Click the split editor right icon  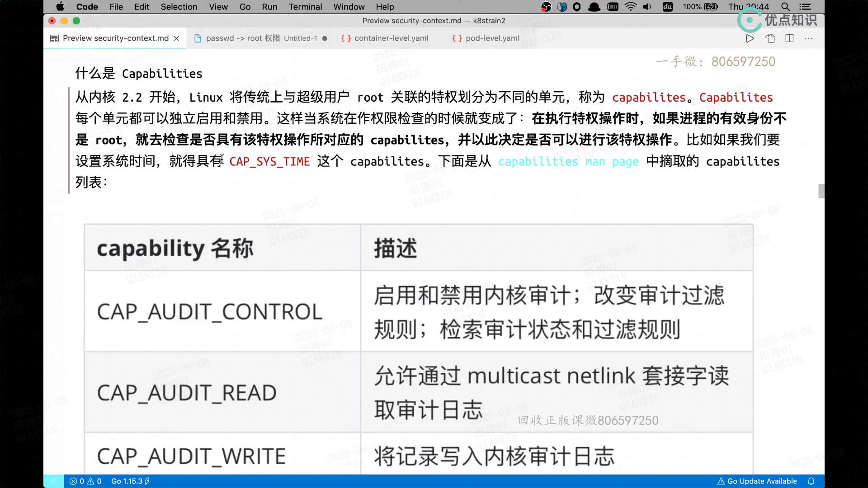coord(789,38)
